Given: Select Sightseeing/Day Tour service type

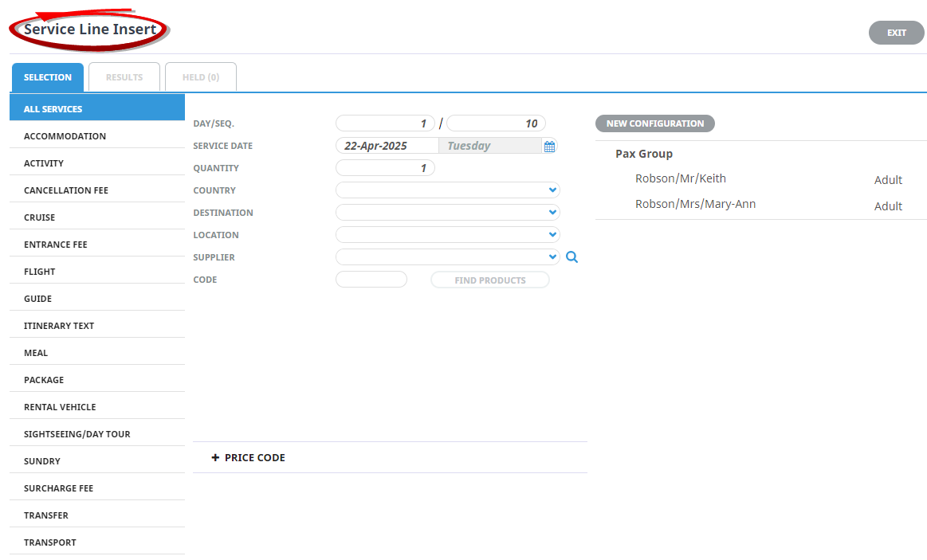Looking at the screenshot, I should tap(77, 434).
